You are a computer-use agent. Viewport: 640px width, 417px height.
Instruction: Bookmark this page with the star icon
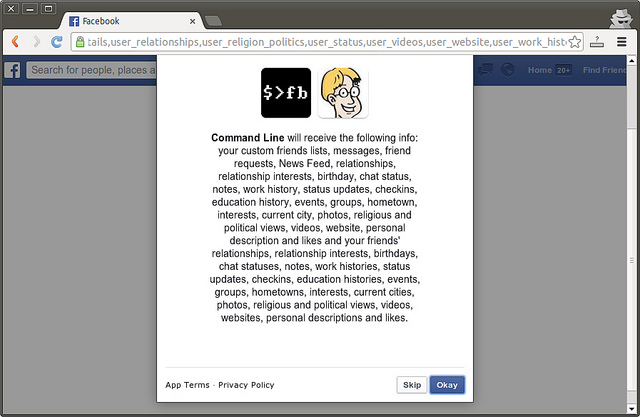(575, 42)
